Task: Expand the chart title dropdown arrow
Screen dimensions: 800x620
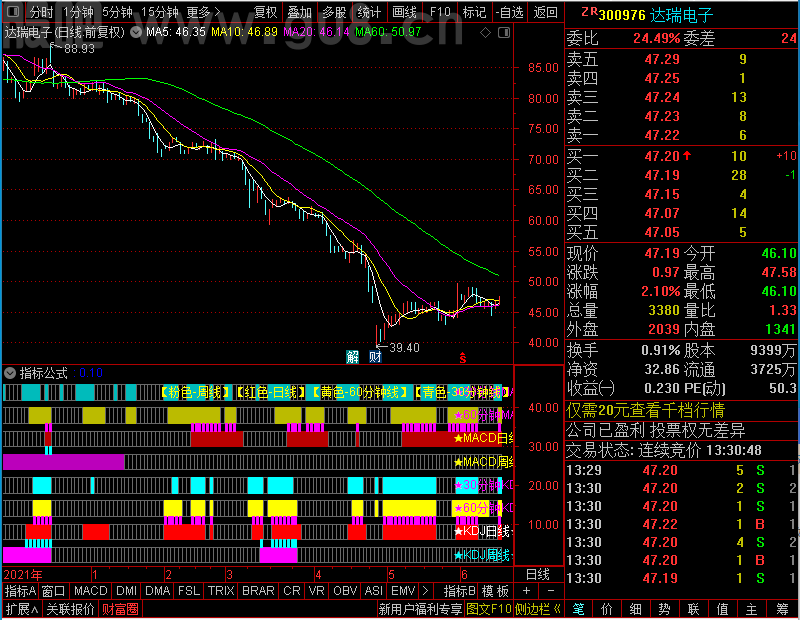Action: pyautogui.click(x=136, y=32)
